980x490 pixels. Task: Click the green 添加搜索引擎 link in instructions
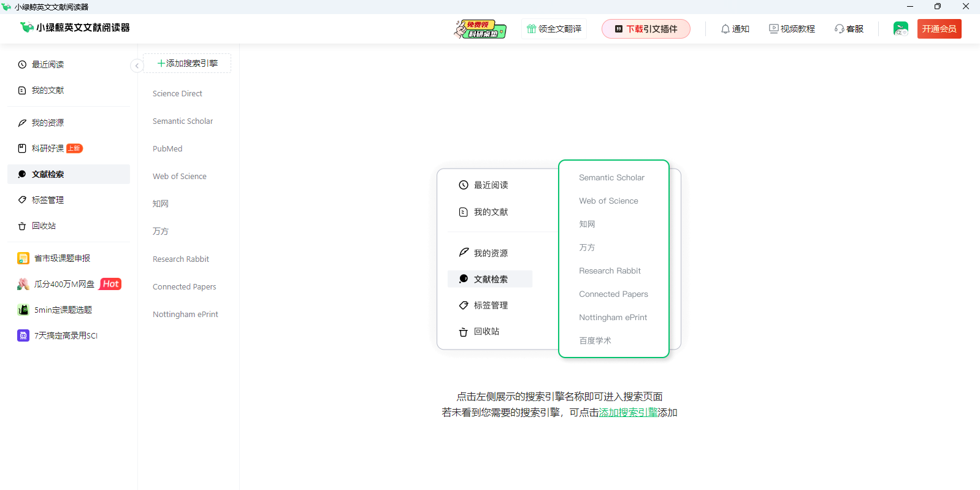(628, 413)
